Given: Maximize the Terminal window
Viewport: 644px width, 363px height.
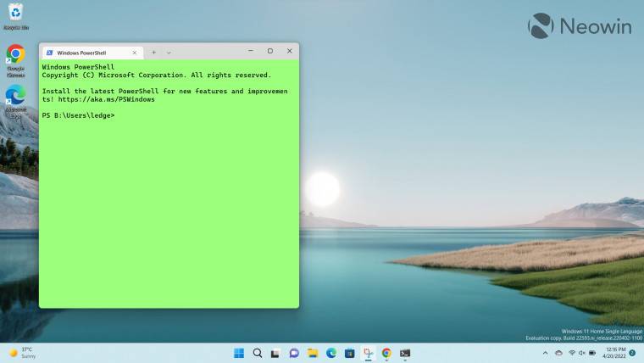Looking at the screenshot, I should (x=269, y=52).
